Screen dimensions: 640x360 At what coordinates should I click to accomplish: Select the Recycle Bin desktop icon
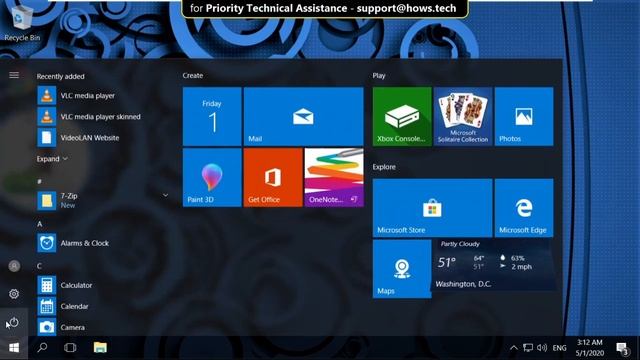click(x=22, y=22)
